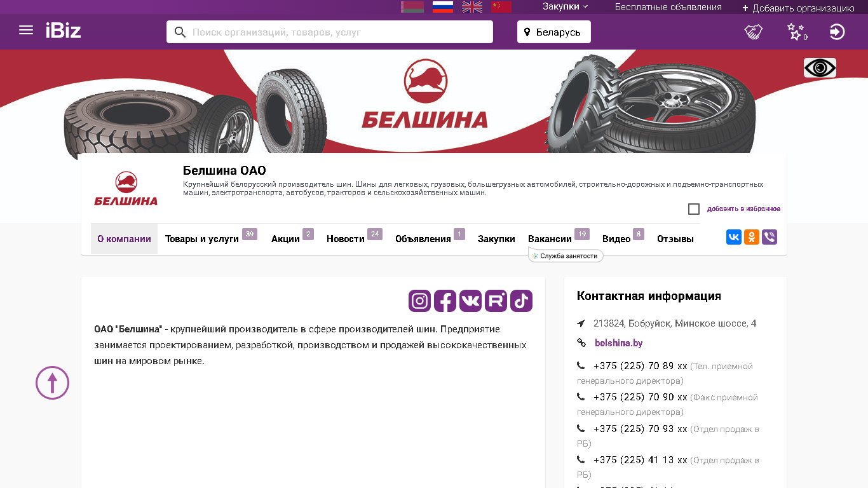Open the company TikTok page icon
This screenshot has width=868, height=488.
521,301
